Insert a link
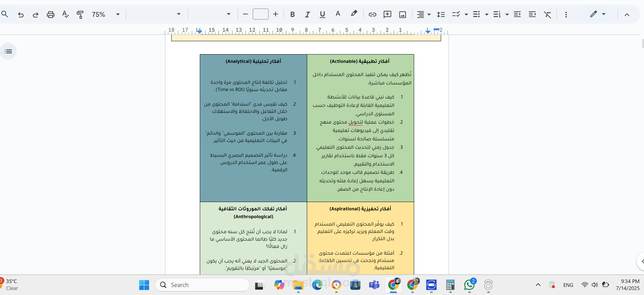Screen dimensions: 644x295 tap(372, 15)
